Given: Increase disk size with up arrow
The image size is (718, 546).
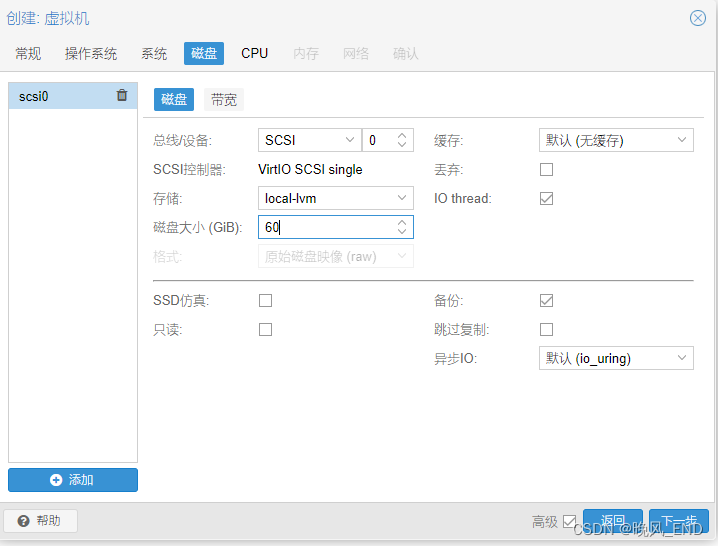Looking at the screenshot, I should click(402, 223).
